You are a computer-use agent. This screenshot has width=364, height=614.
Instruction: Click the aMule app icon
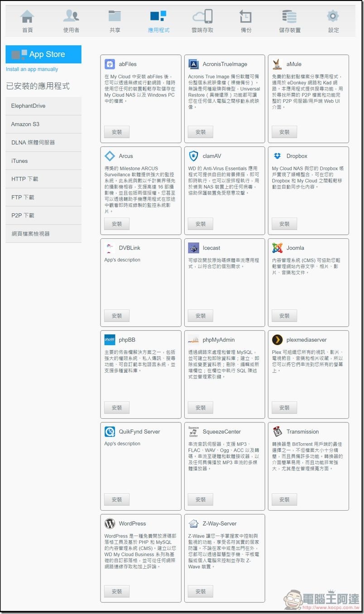point(278,64)
